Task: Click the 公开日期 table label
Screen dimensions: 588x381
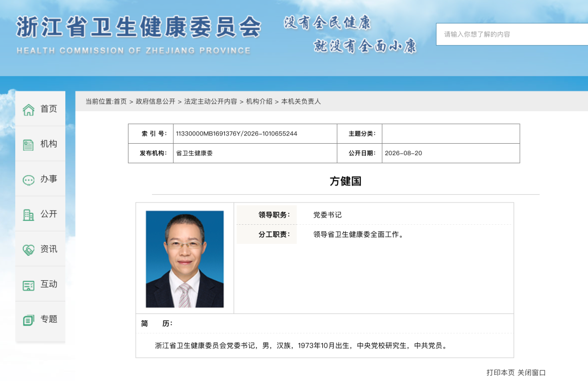Action: (362, 153)
